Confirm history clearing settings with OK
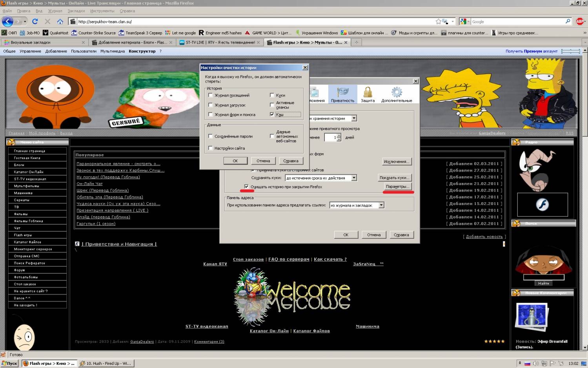 [235, 161]
